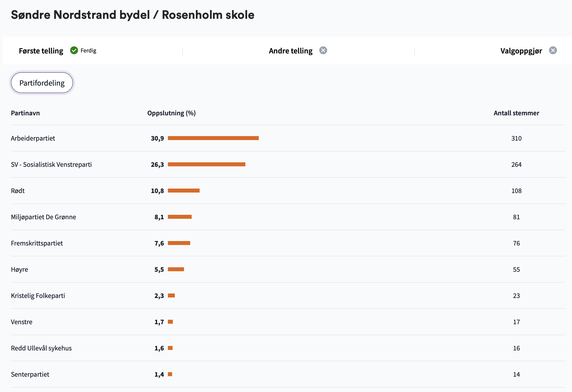Click the Arbeiderpartiet orange percentage bar
Screen dimensions: 572x392
point(213,138)
